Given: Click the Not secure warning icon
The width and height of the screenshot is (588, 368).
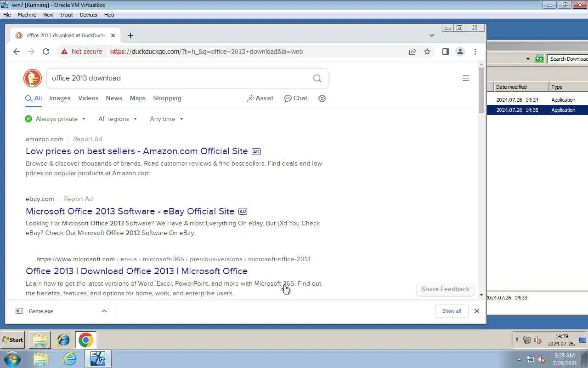Looking at the screenshot, I should coord(64,52).
